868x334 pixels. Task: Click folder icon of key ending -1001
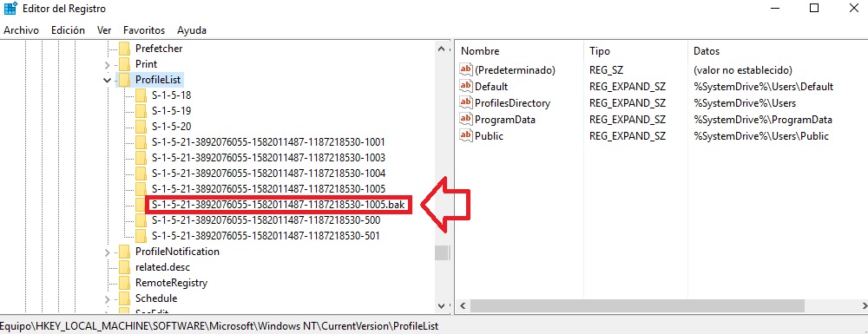141,142
